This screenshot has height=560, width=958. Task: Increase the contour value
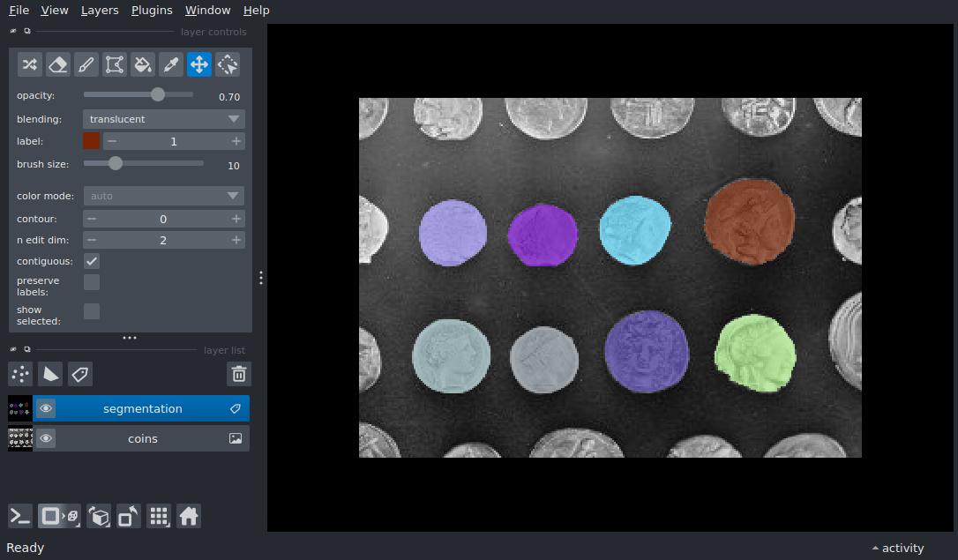click(x=236, y=219)
